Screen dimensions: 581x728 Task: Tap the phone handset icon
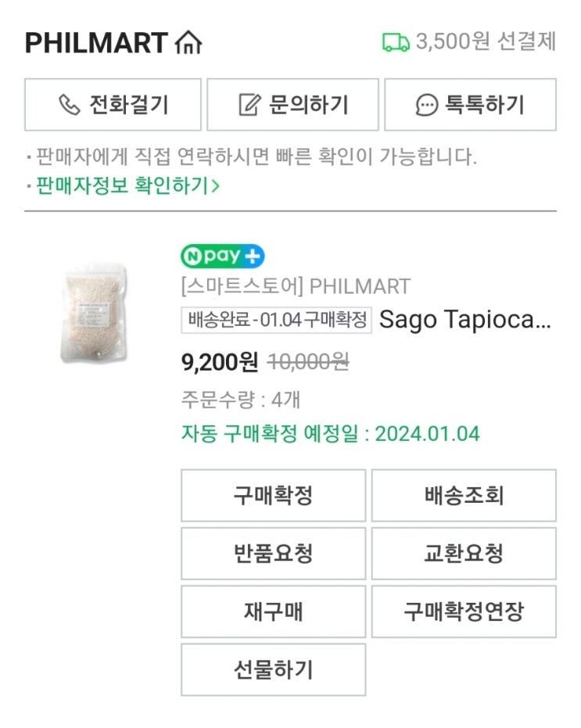70,105
